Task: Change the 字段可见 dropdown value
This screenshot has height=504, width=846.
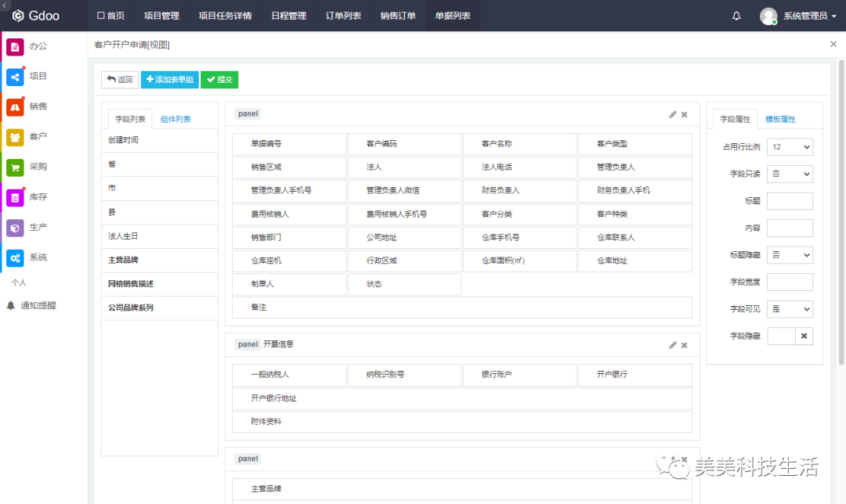Action: [790, 309]
